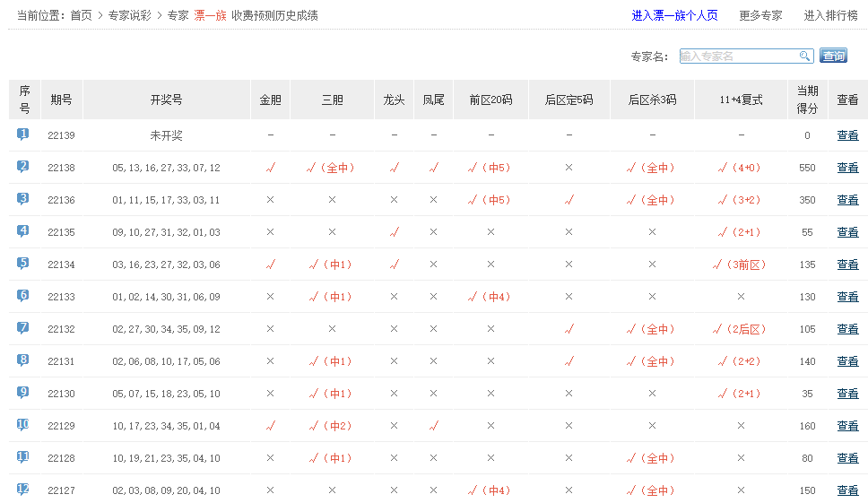Open 查看 link for period 22139
The width and height of the screenshot is (868, 503).
coord(847,135)
